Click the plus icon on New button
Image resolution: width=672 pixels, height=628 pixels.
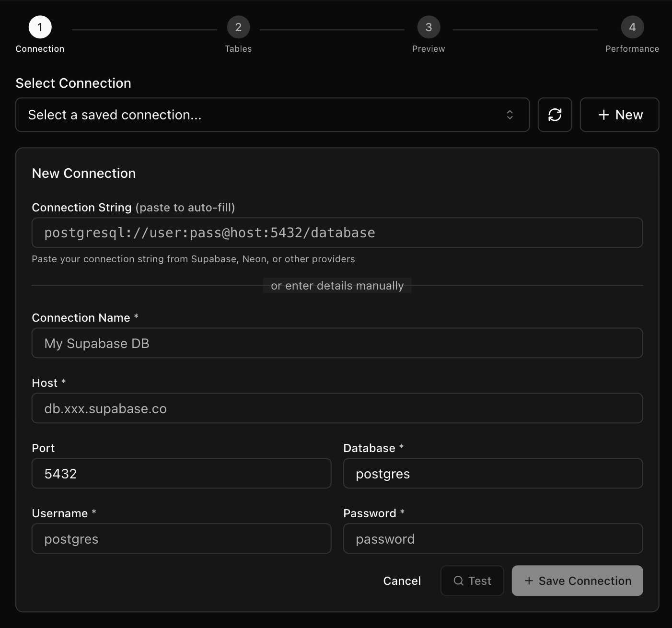[603, 115]
